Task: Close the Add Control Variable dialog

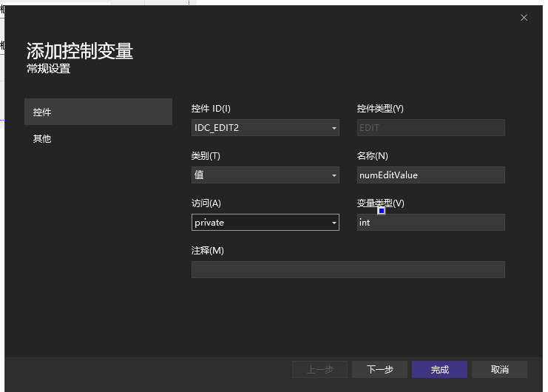Action: 524,18
